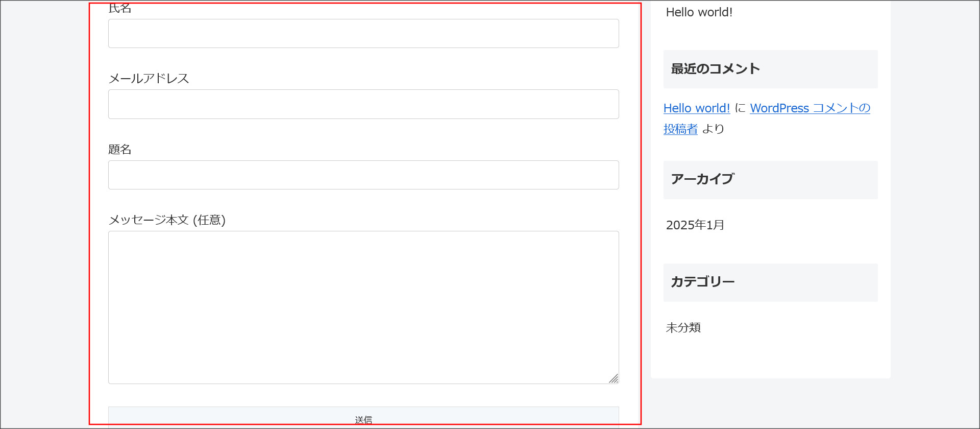Click the カテゴリー widget heading
Screen dimensions: 980x429
tap(702, 282)
